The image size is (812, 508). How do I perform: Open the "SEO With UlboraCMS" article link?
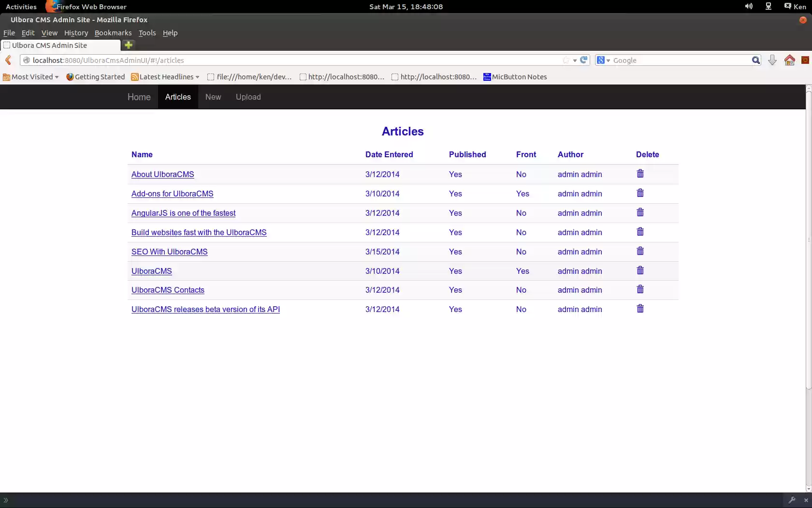point(169,252)
